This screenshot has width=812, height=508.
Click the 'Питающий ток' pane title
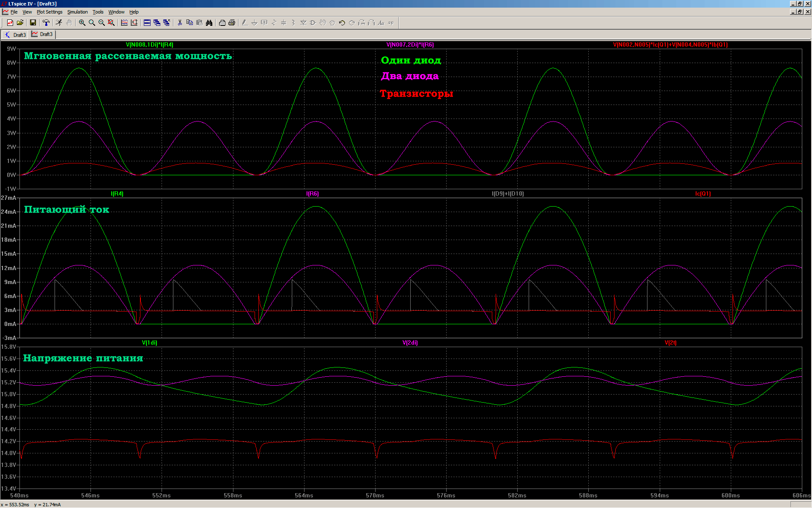(x=66, y=210)
